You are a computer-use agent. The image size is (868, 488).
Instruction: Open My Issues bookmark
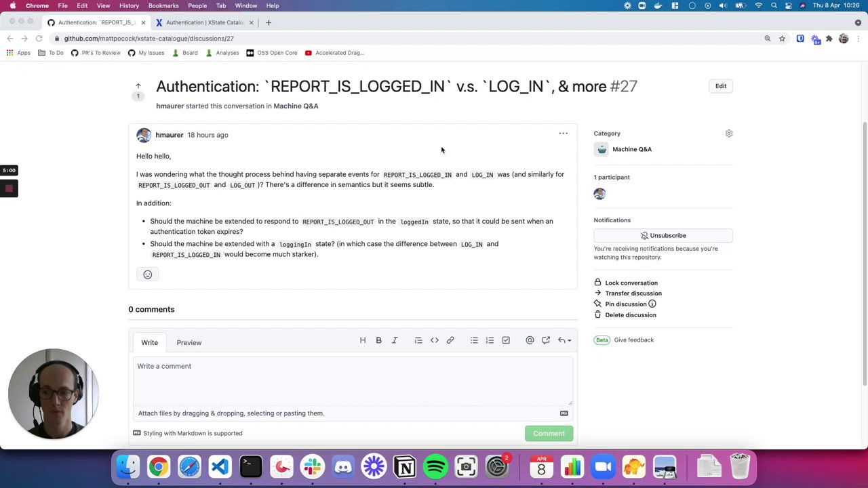146,53
